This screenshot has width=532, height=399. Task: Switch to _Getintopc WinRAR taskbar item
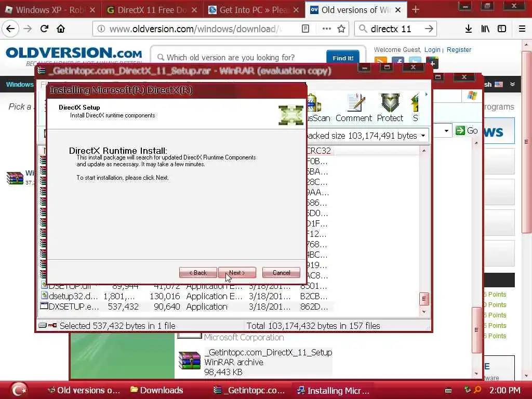pyautogui.click(x=249, y=390)
